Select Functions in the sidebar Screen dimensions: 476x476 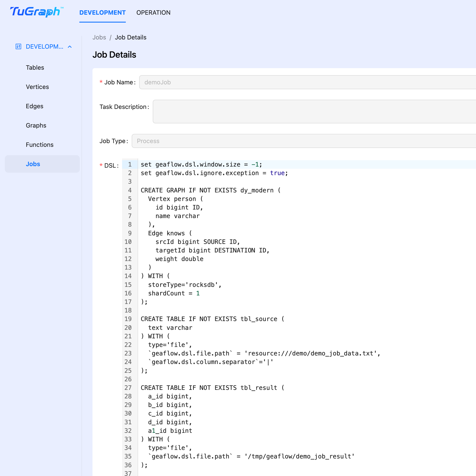click(39, 145)
